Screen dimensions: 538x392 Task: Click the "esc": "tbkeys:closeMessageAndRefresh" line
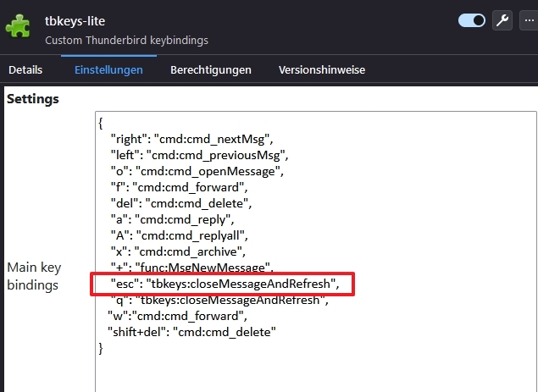(225, 284)
